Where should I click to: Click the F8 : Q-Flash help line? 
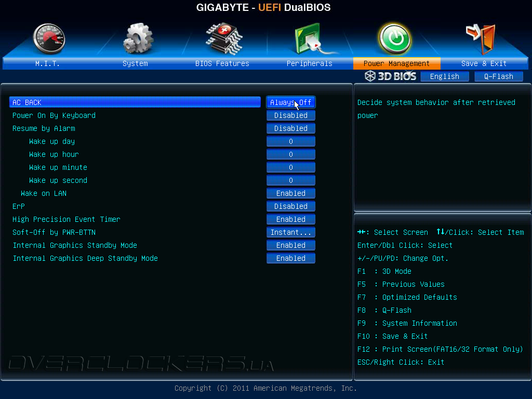[384, 311]
